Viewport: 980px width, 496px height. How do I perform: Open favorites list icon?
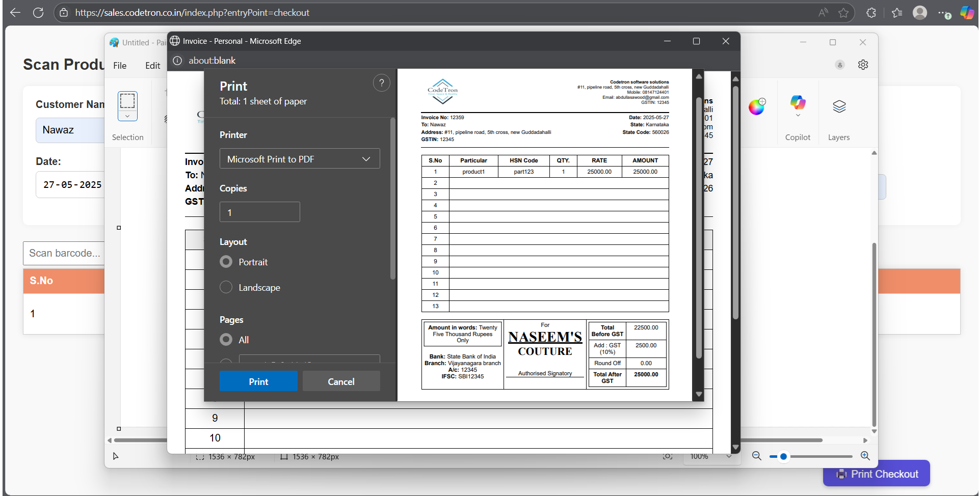[897, 13]
